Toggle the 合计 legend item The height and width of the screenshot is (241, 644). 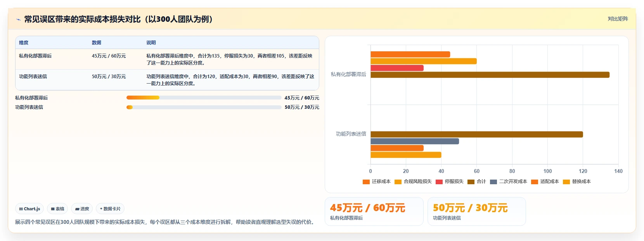tap(477, 182)
